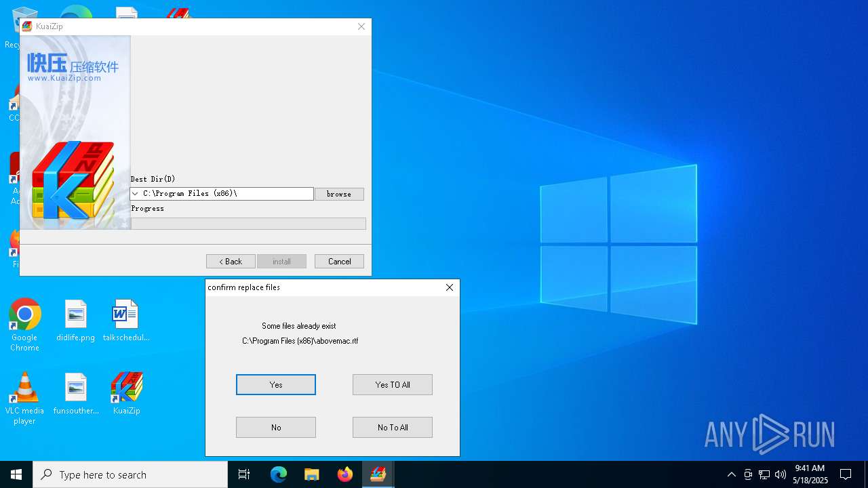Viewport: 868px width, 488px height.
Task: Open File Explorer from taskbar
Action: (311, 474)
